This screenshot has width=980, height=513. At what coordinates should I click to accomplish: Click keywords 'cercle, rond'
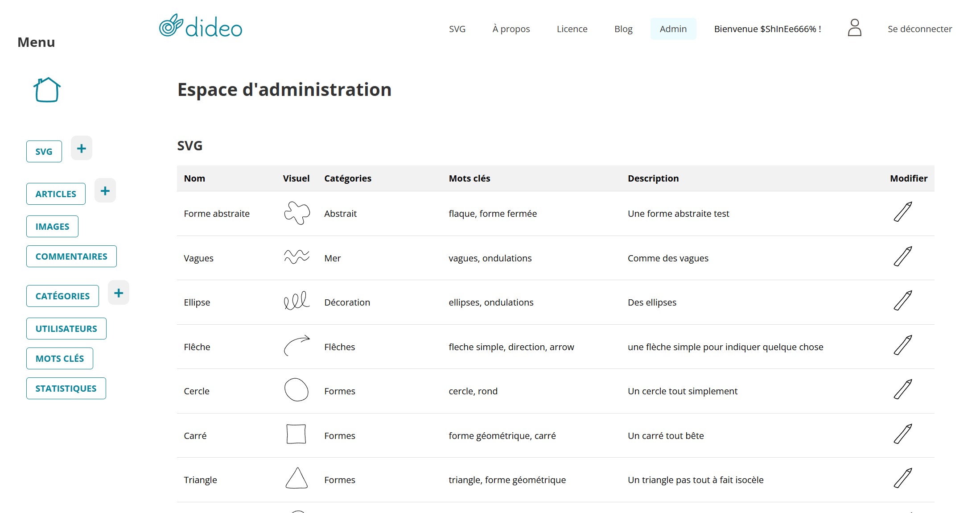pos(473,391)
